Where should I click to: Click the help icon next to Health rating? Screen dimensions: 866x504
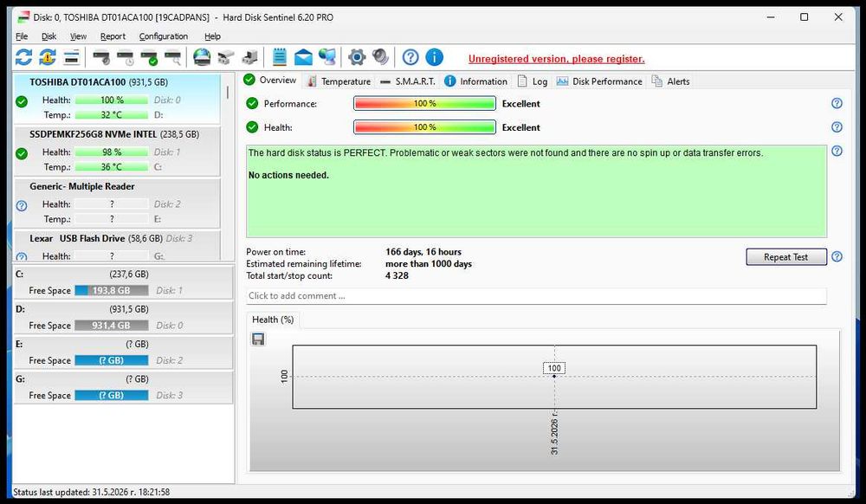[x=837, y=127]
